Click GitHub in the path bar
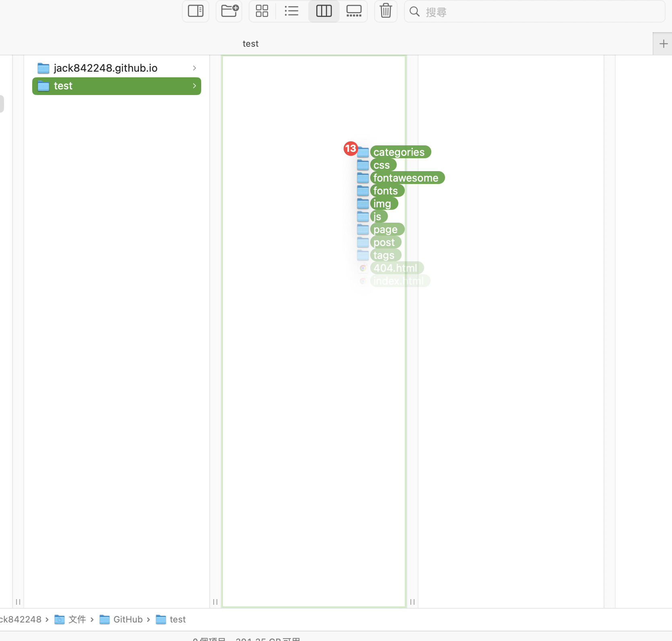The image size is (672, 641). pos(121,619)
